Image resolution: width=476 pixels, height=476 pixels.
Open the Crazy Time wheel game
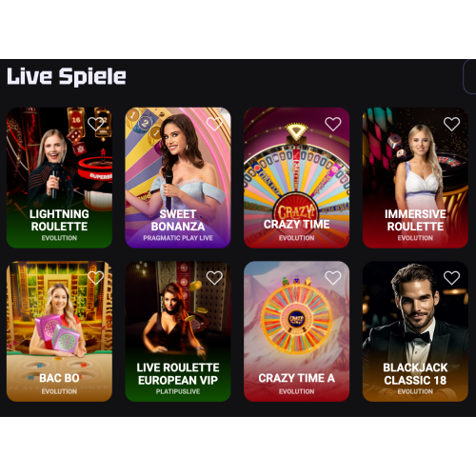(x=297, y=178)
